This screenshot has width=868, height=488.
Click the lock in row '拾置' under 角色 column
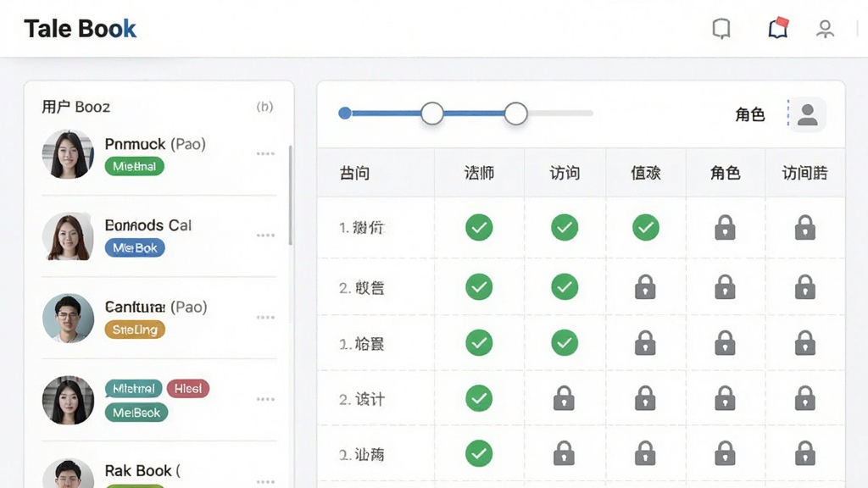coord(726,343)
